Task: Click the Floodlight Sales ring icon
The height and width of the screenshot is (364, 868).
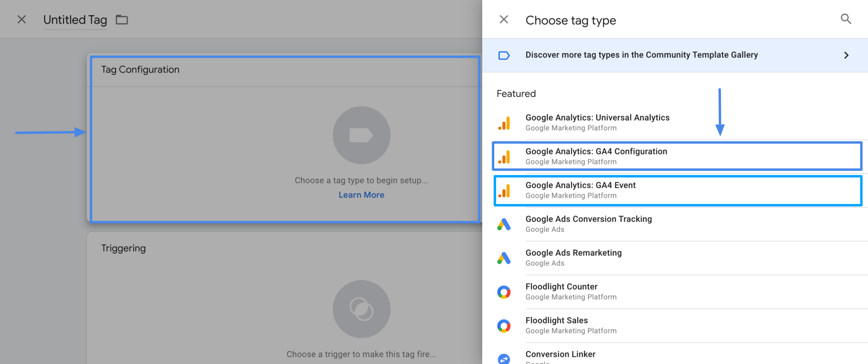Action: (504, 326)
